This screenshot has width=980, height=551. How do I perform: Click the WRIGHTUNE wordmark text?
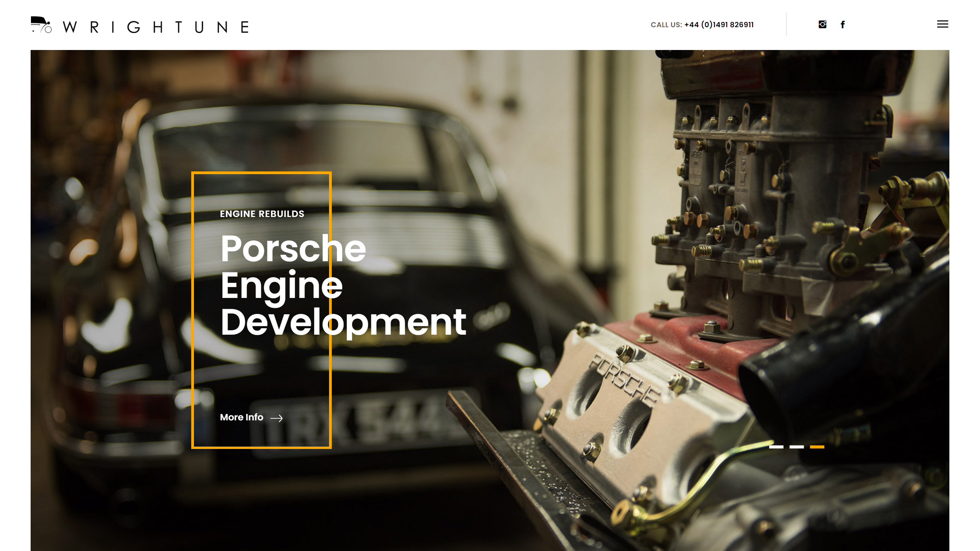[155, 27]
